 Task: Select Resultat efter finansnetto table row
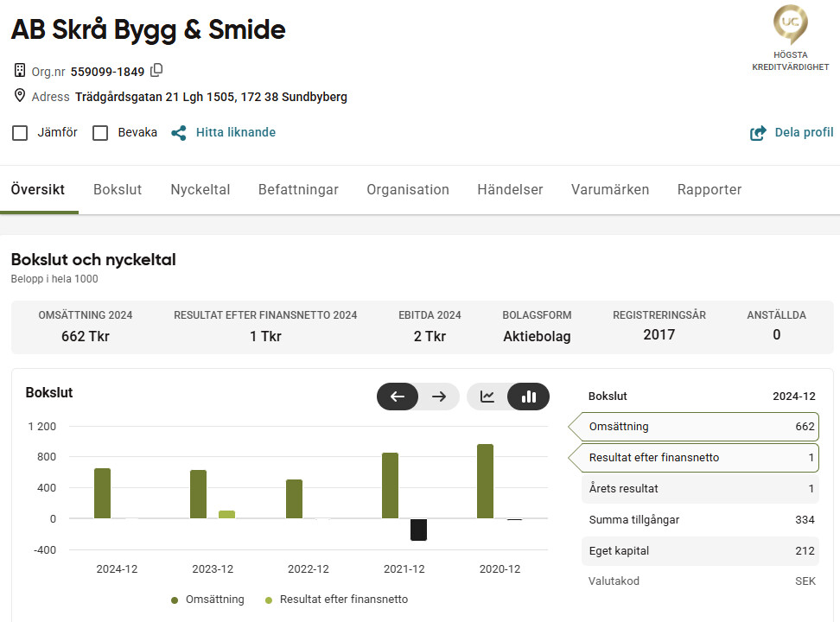pyautogui.click(x=701, y=458)
